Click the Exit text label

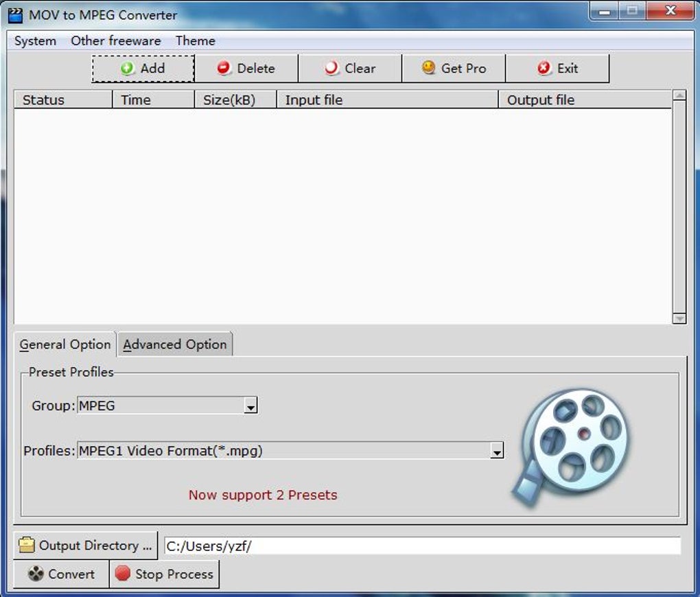[x=568, y=69]
